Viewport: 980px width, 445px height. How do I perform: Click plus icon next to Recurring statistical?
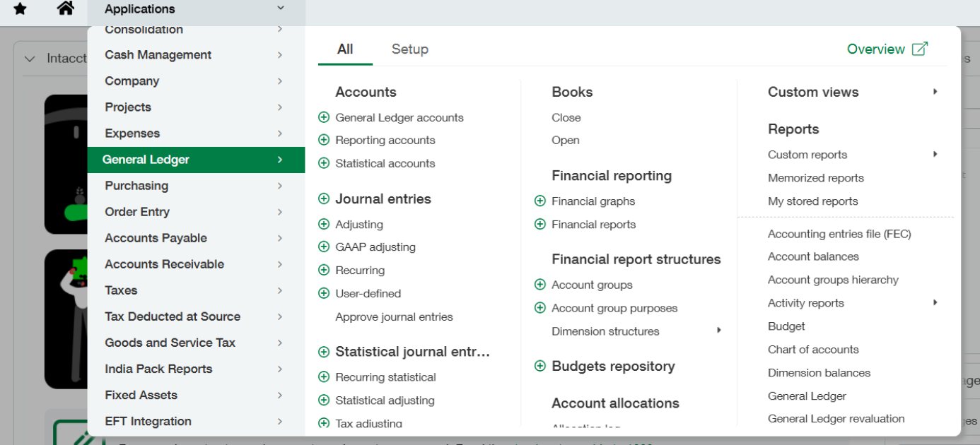(324, 377)
